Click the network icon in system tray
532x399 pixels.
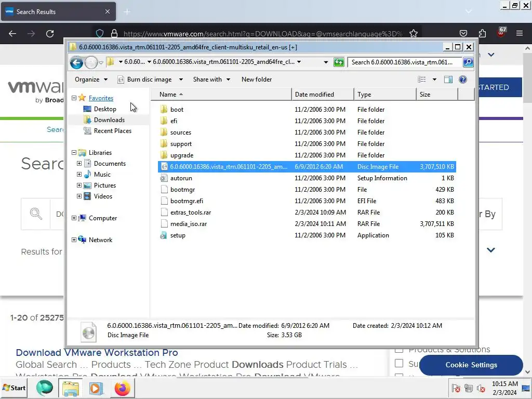(469, 388)
